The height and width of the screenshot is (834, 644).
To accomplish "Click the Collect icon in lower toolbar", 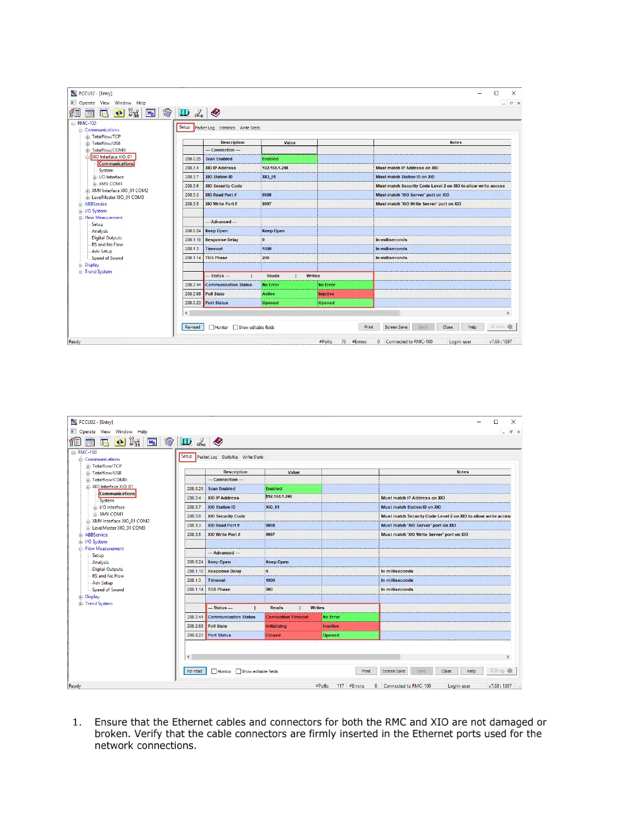I will 105,442.
